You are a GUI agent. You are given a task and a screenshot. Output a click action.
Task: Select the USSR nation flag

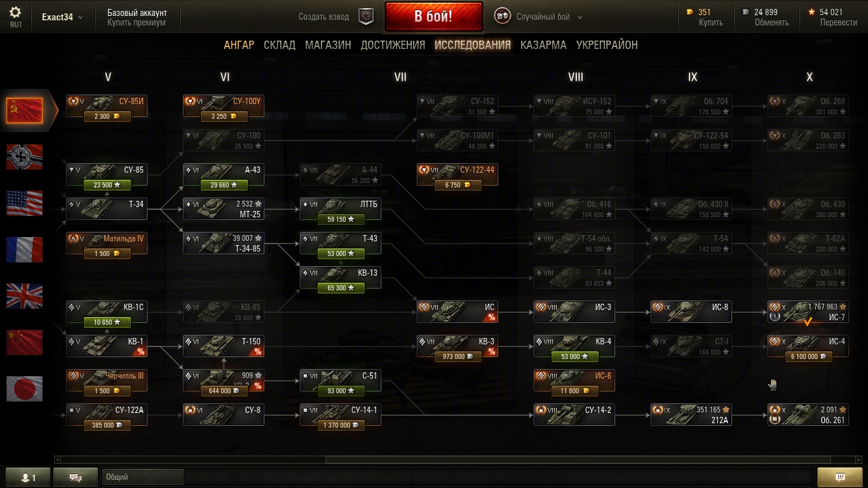click(x=25, y=111)
